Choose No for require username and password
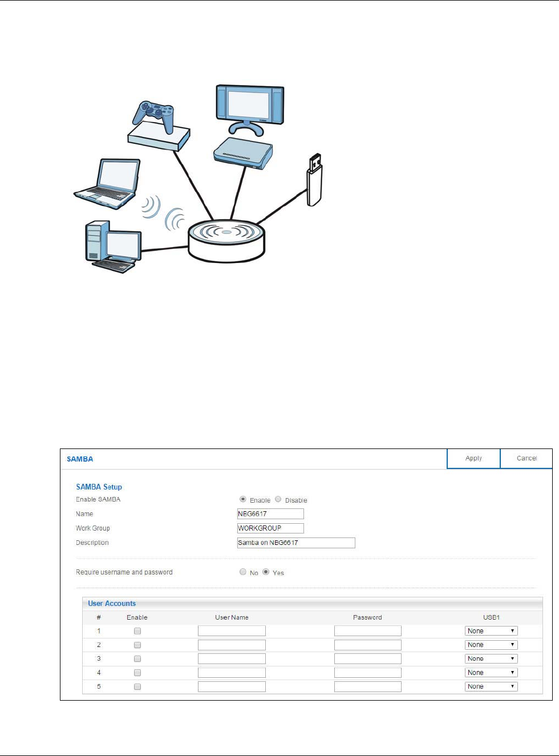Viewport: 559px width, 756px height. pyautogui.click(x=243, y=572)
